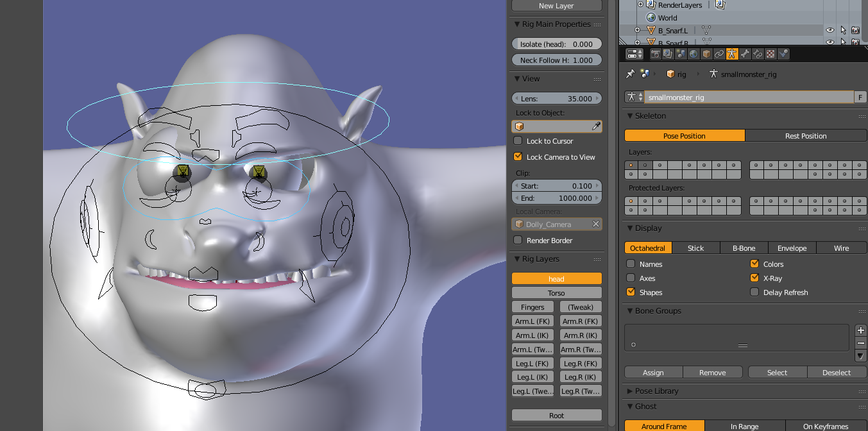Open the Render properties tab camera icon
This screenshot has width=868, height=431.
[655, 55]
